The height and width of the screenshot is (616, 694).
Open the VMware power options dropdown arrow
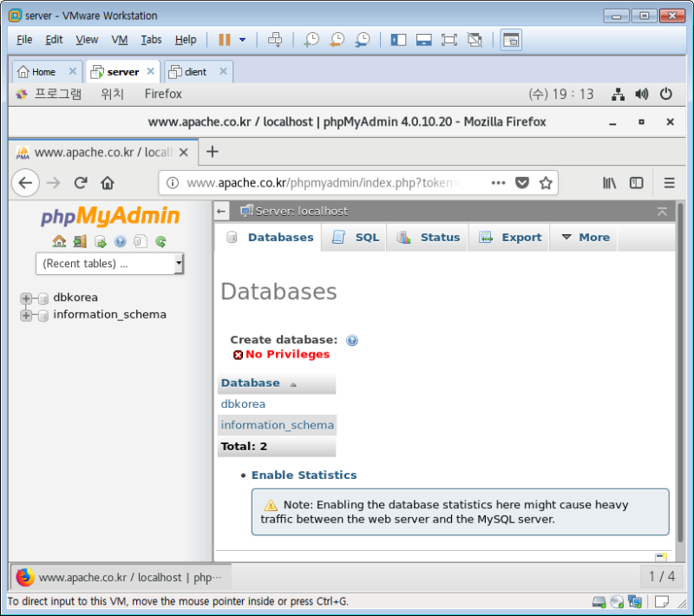coord(243,40)
